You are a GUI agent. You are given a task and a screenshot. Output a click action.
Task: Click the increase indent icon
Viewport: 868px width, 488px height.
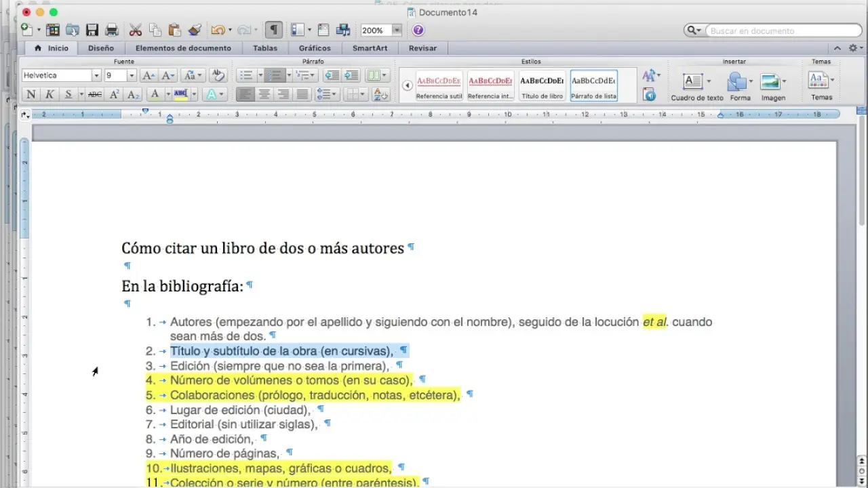pos(351,75)
